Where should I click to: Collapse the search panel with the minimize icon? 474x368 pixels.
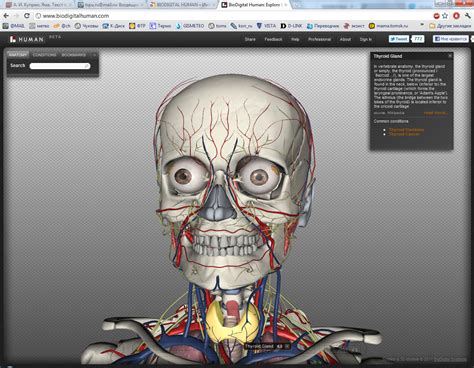tap(94, 55)
